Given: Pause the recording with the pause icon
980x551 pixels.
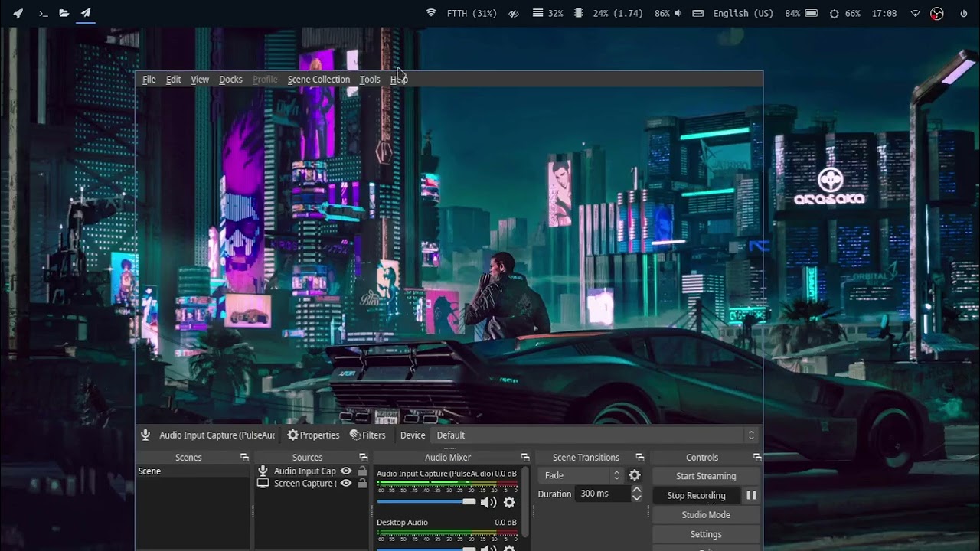Looking at the screenshot, I should click(x=751, y=495).
